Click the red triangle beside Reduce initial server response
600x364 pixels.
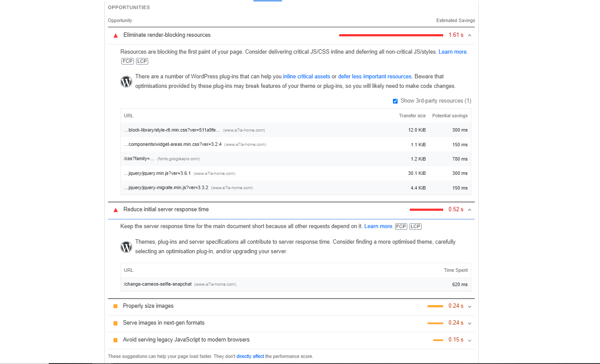(x=116, y=210)
